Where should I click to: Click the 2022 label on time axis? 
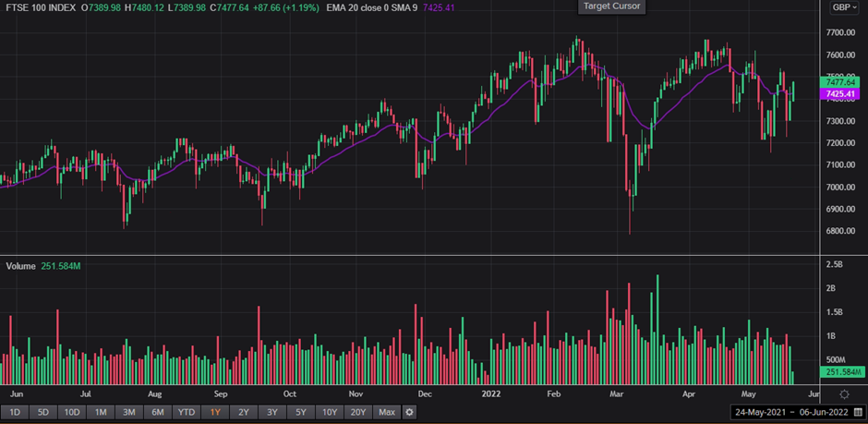click(491, 394)
